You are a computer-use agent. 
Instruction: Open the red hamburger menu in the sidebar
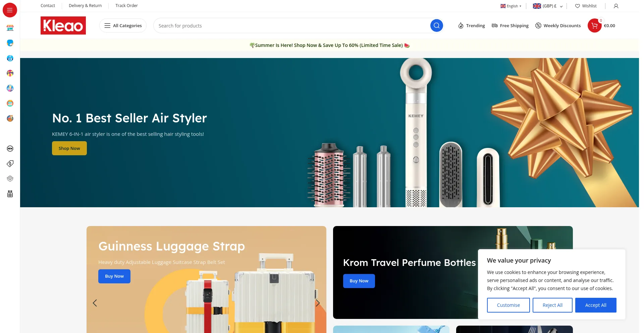[10, 10]
